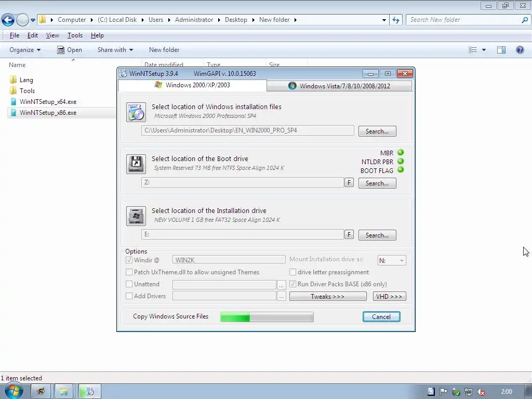Switch to the Windows Vista/7/8/10/2008/2012 tab
This screenshot has height=399, width=532.
point(339,86)
